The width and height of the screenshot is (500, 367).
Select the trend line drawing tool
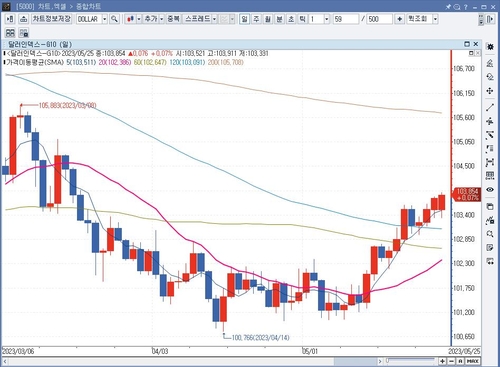click(490, 107)
